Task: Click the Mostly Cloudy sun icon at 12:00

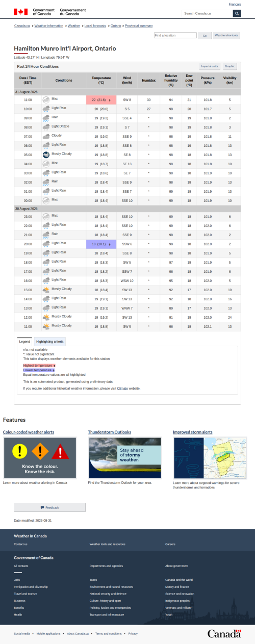Action: (46, 317)
